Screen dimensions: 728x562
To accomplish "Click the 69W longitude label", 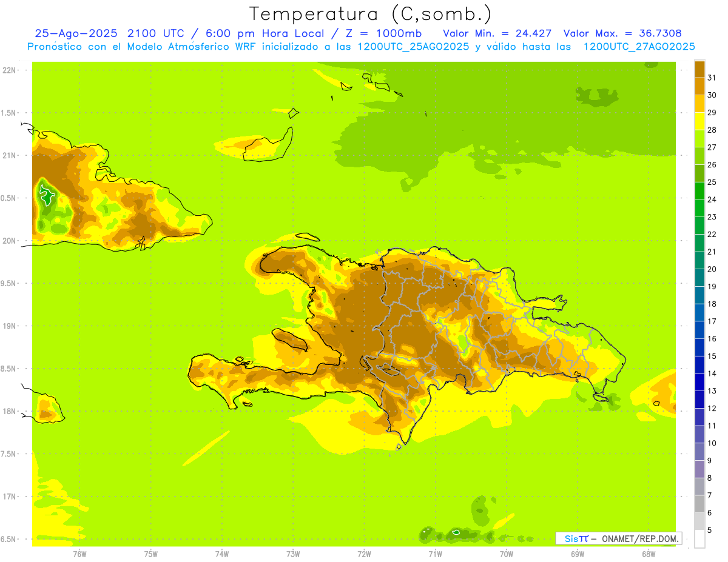I will (x=578, y=554).
